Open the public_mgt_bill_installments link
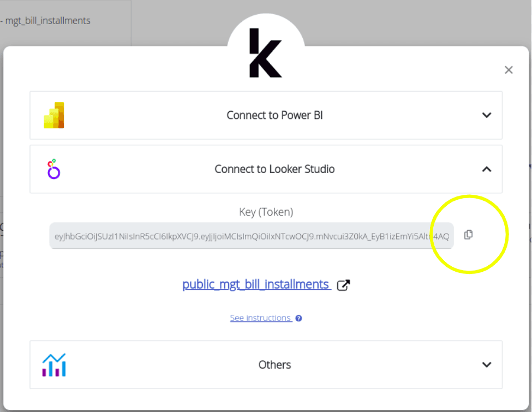This screenshot has height=412, width=532. (256, 284)
